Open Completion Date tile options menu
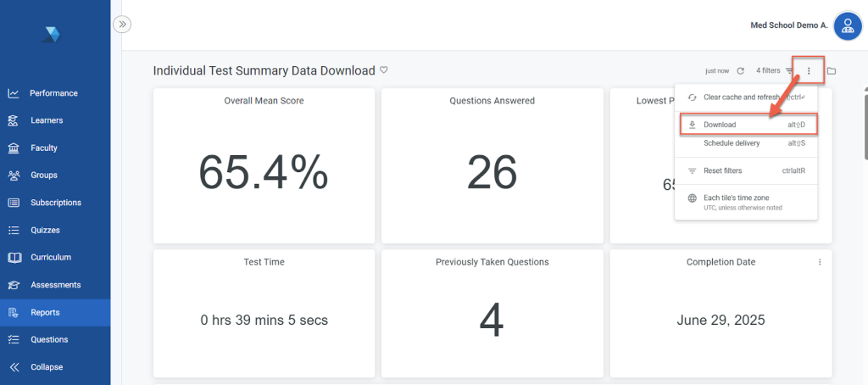Screen dimensions: 868x385 pos(820,262)
